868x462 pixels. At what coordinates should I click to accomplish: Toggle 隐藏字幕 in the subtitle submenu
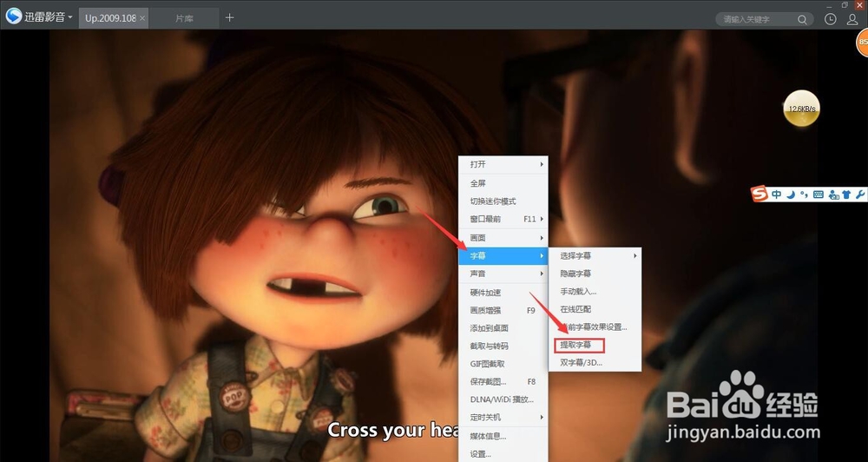pos(595,274)
